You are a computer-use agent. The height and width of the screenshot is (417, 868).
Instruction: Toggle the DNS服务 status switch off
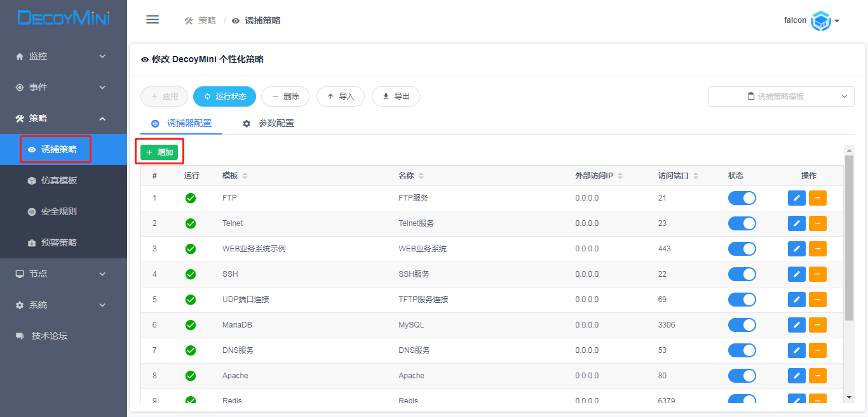coord(742,350)
